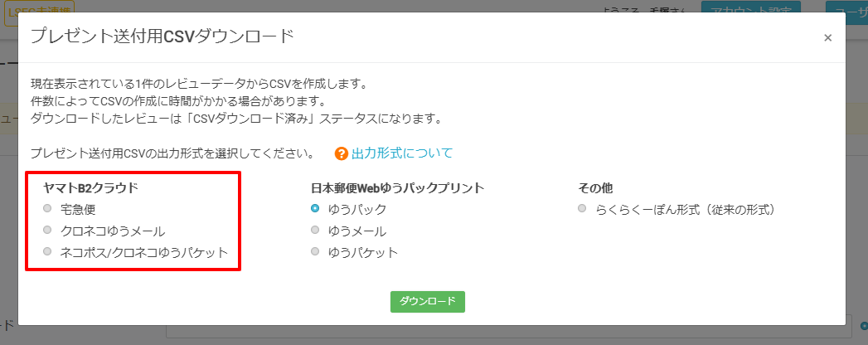Select らくらくーぽん形式（従来の形式） radio option
868x345 pixels.
(x=582, y=208)
